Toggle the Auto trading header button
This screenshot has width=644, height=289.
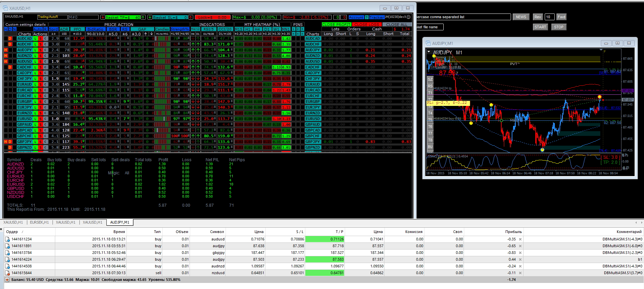click(x=38, y=29)
